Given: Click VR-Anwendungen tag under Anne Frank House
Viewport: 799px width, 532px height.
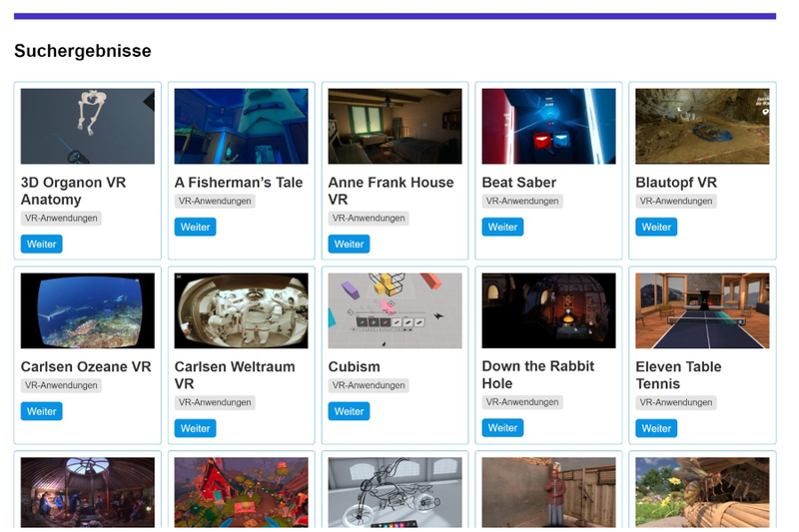Looking at the screenshot, I should [x=369, y=218].
